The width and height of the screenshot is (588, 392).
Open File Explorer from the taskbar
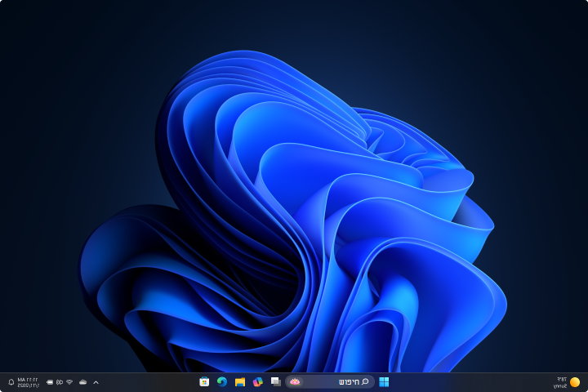[240, 382]
